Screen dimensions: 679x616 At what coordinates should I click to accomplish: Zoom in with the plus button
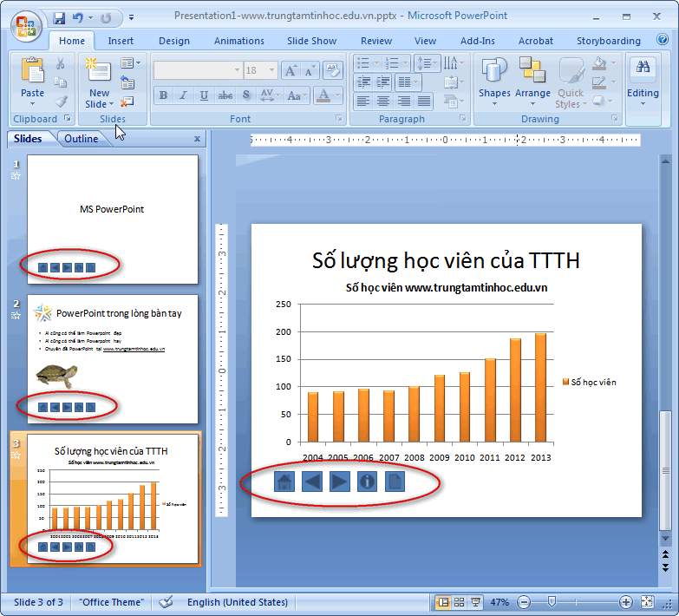pos(626,602)
